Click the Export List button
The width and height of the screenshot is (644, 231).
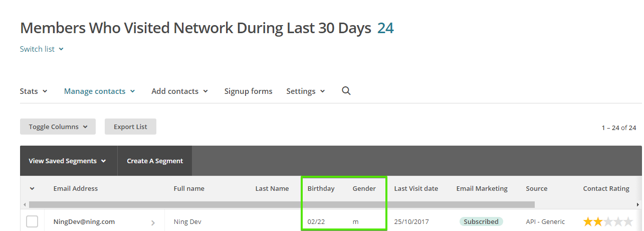click(130, 127)
